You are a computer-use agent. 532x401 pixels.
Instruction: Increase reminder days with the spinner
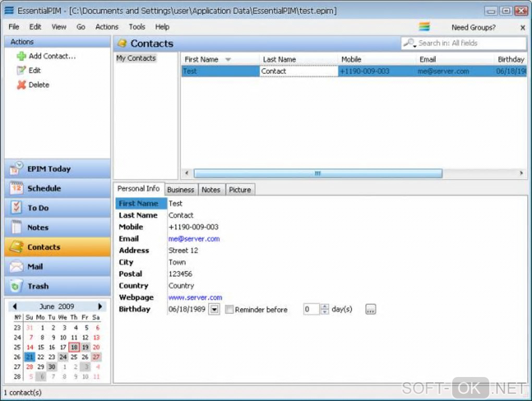point(325,307)
